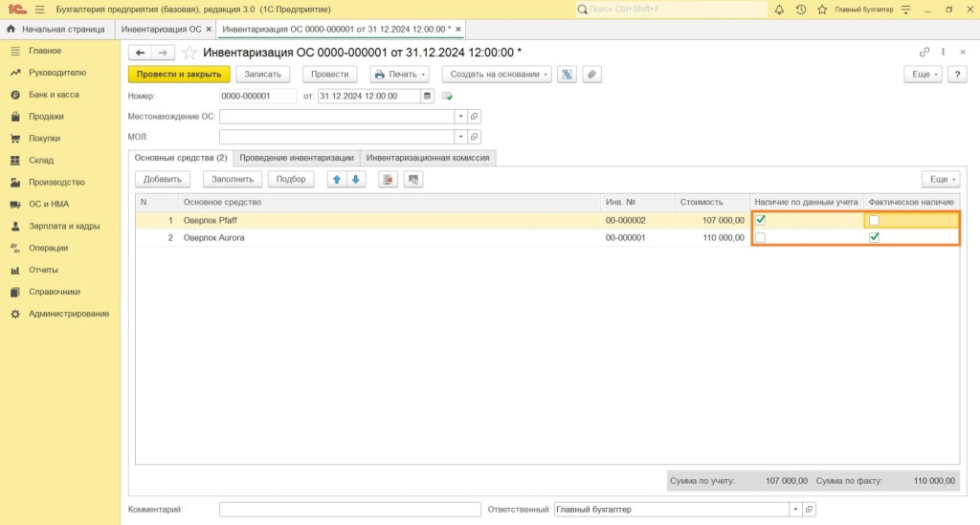Click the home icon of Начальная страница
The image size is (980, 525).
11,30
